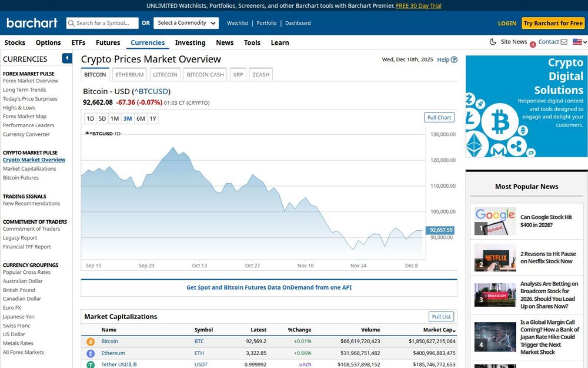588x368 pixels.
Task: Open the Portfolio link
Action: point(266,23)
